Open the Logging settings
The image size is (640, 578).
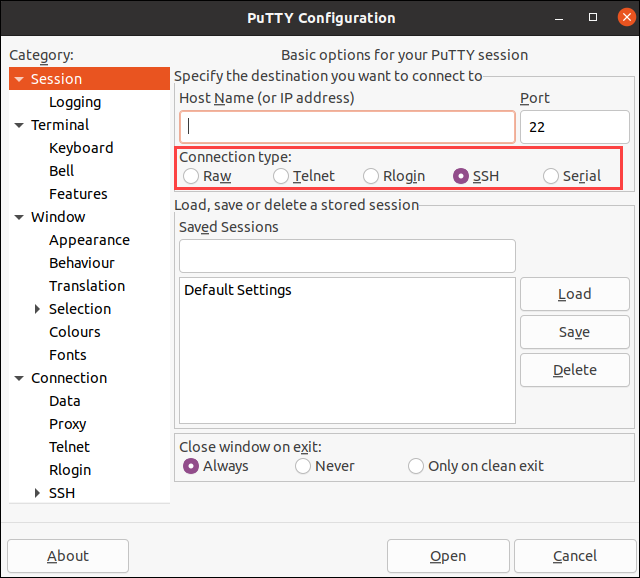(x=75, y=102)
